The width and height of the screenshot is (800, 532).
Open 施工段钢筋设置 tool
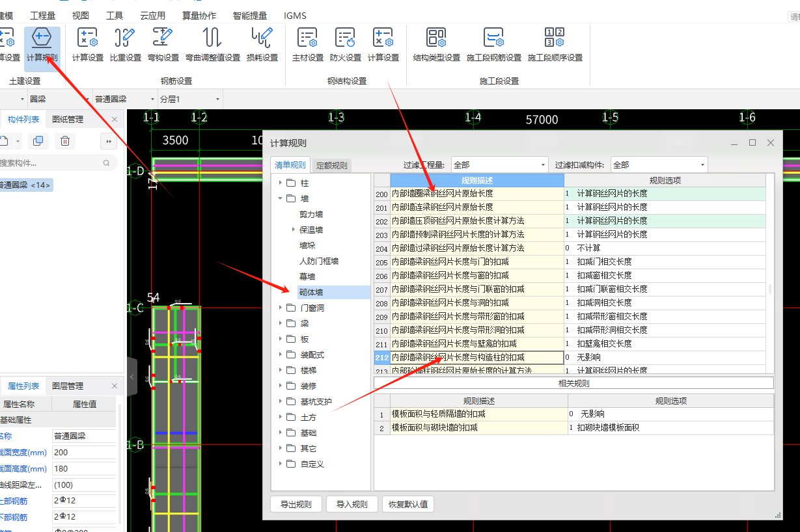click(x=494, y=46)
